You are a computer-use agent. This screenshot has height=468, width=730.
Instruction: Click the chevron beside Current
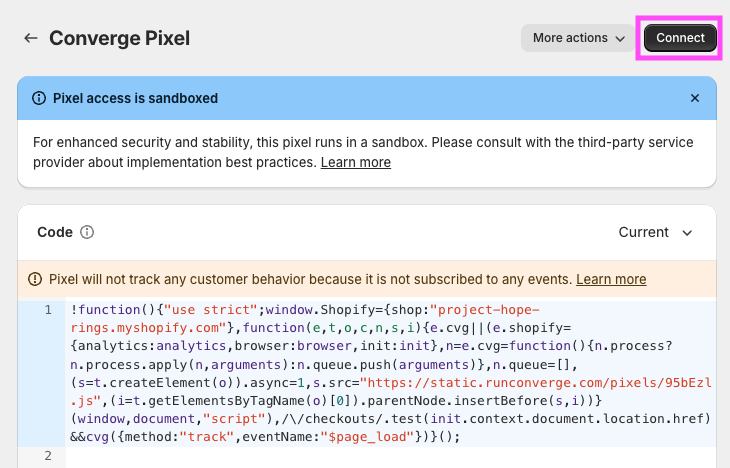pos(687,233)
